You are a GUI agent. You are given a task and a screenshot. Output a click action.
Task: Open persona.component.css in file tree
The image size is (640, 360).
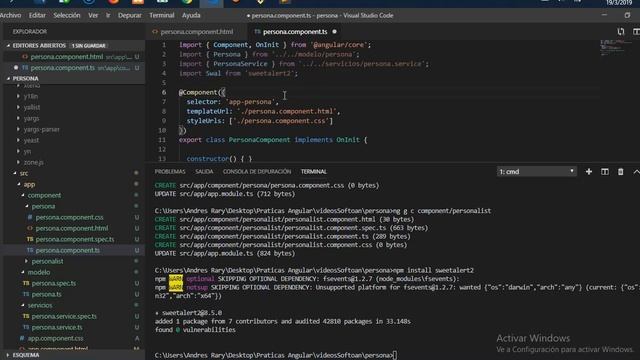tap(73, 218)
